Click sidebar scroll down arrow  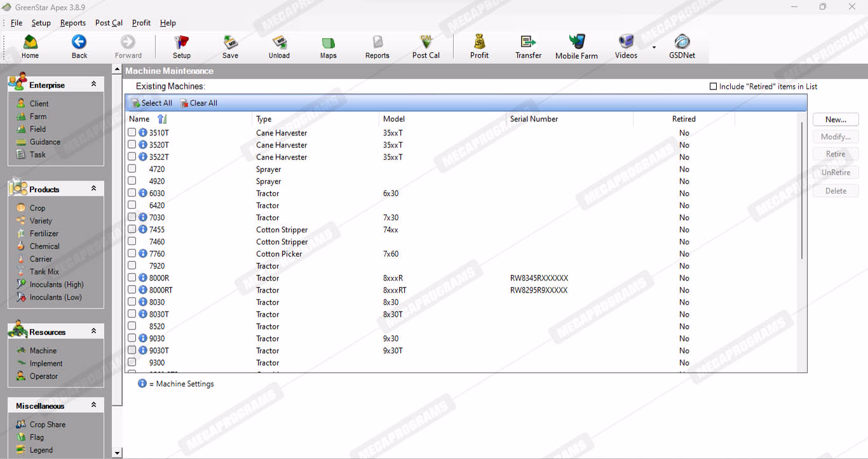coord(117,453)
